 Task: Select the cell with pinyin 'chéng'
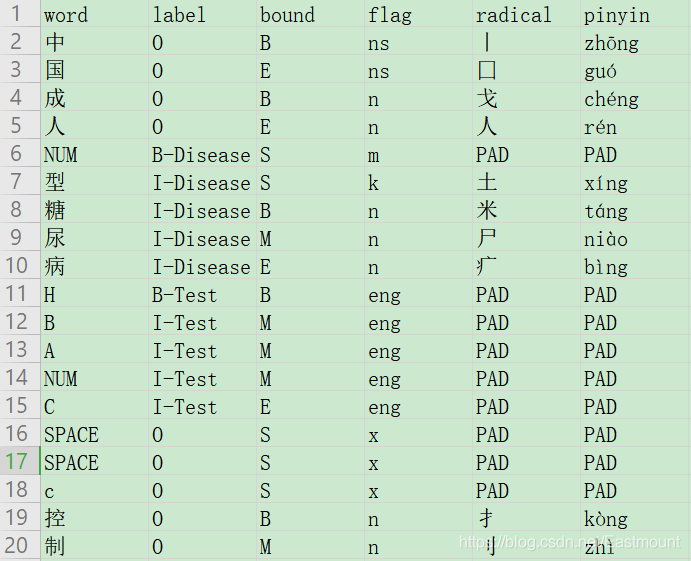click(611, 99)
